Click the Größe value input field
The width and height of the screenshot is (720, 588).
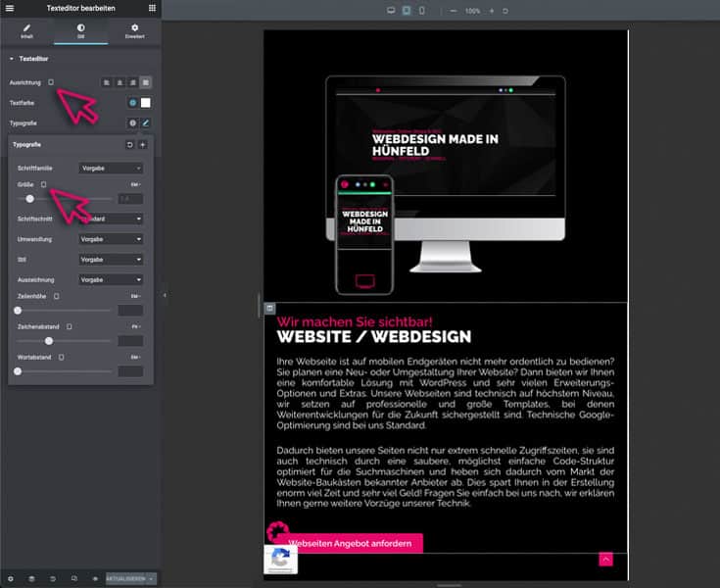pyautogui.click(x=130, y=199)
